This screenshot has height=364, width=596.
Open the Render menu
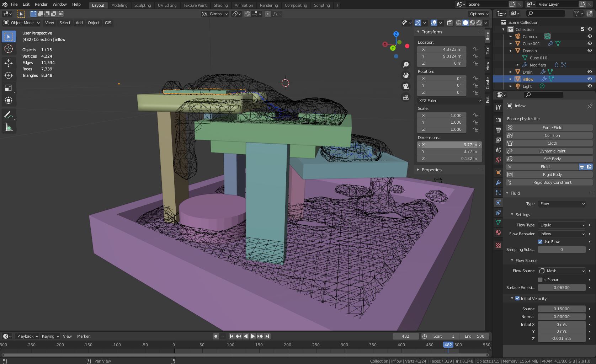(x=41, y=4)
